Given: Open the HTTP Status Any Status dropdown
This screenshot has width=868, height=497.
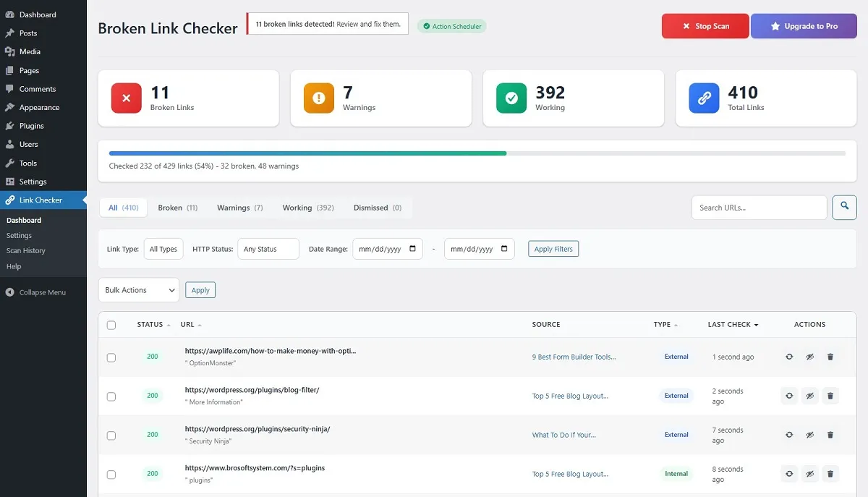Looking at the screenshot, I should [268, 248].
